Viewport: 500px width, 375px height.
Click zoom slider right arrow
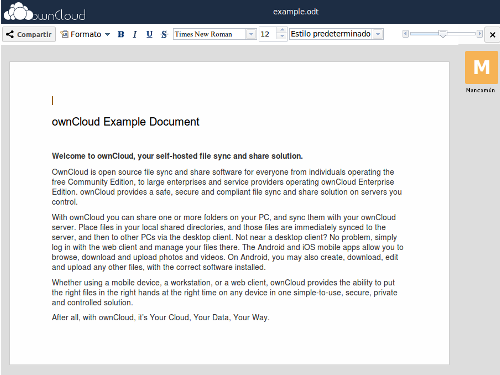pos(479,34)
